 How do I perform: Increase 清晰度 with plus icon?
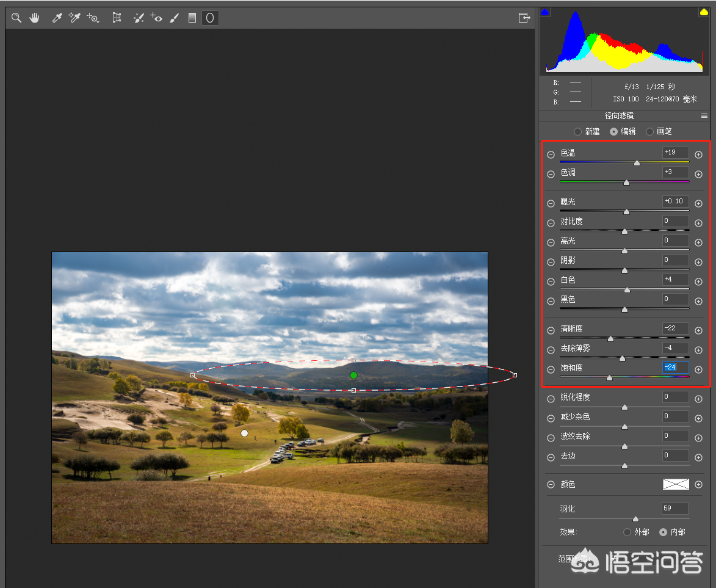[x=699, y=331]
